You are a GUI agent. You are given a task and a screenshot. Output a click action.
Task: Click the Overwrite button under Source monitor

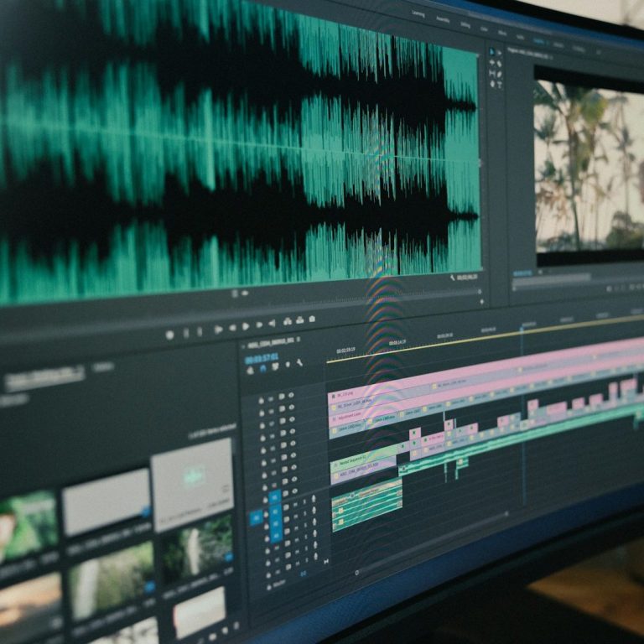tap(300, 320)
